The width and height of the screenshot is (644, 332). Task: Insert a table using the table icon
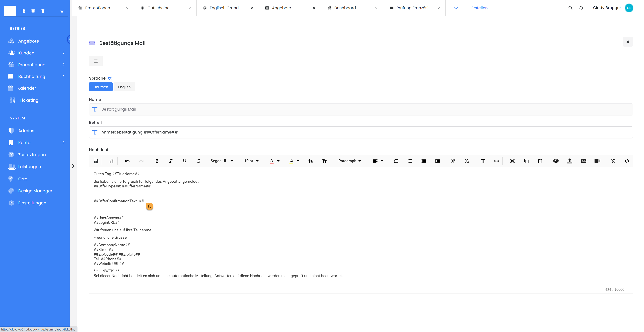[483, 161]
